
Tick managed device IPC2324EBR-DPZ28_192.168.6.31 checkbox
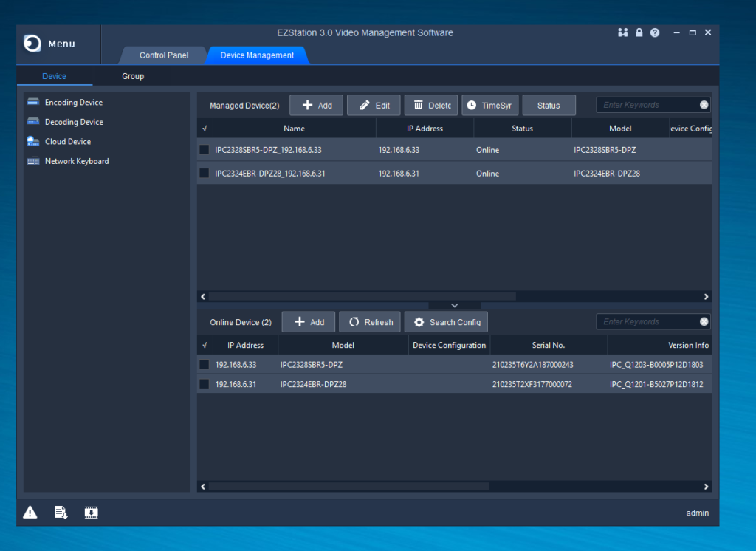point(205,174)
